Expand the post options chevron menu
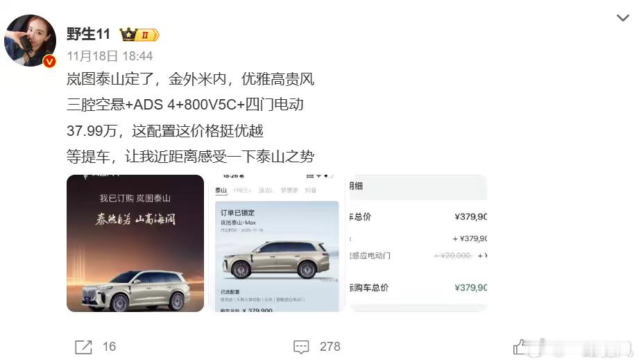The width and height of the screenshot is (639, 364). point(622,18)
